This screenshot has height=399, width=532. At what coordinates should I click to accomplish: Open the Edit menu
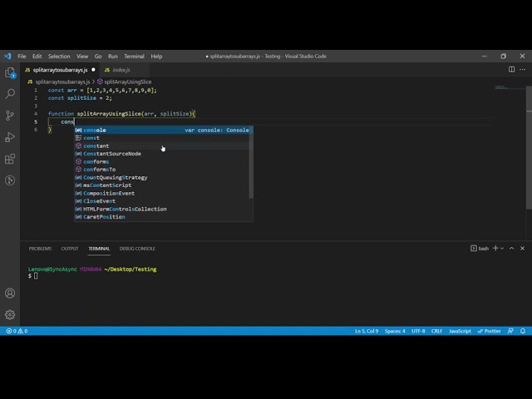(x=37, y=57)
